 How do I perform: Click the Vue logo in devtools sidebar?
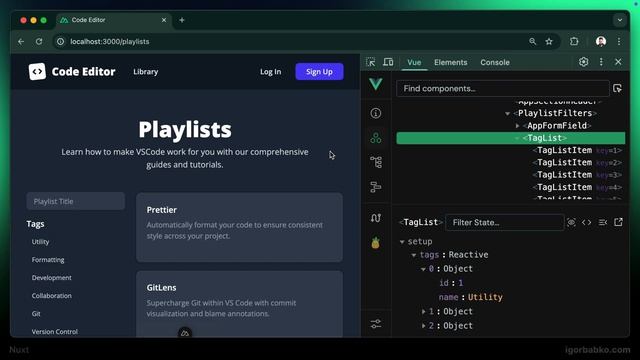tap(376, 84)
